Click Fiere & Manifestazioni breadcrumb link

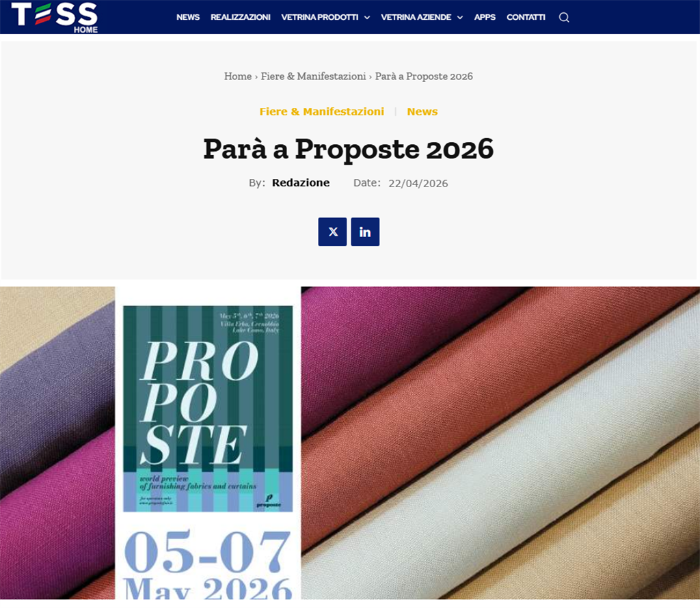point(313,77)
